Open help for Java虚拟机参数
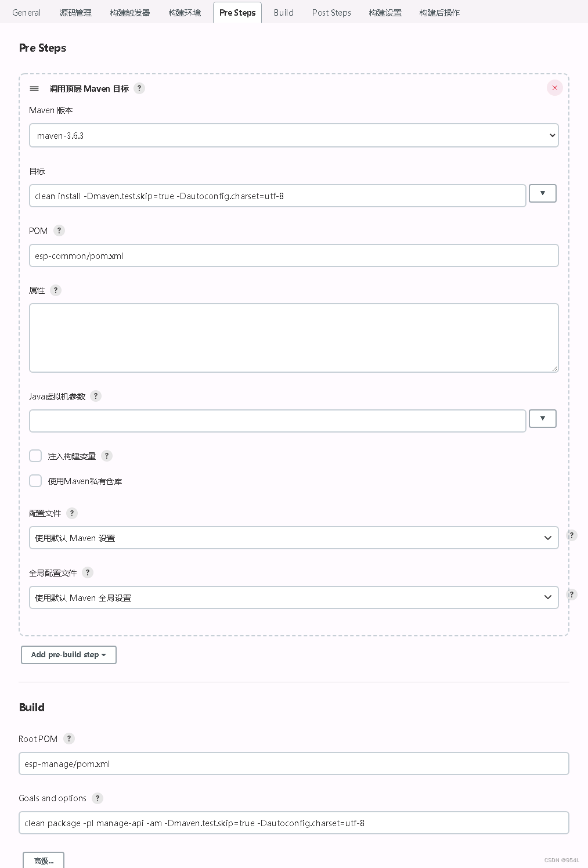 point(96,396)
